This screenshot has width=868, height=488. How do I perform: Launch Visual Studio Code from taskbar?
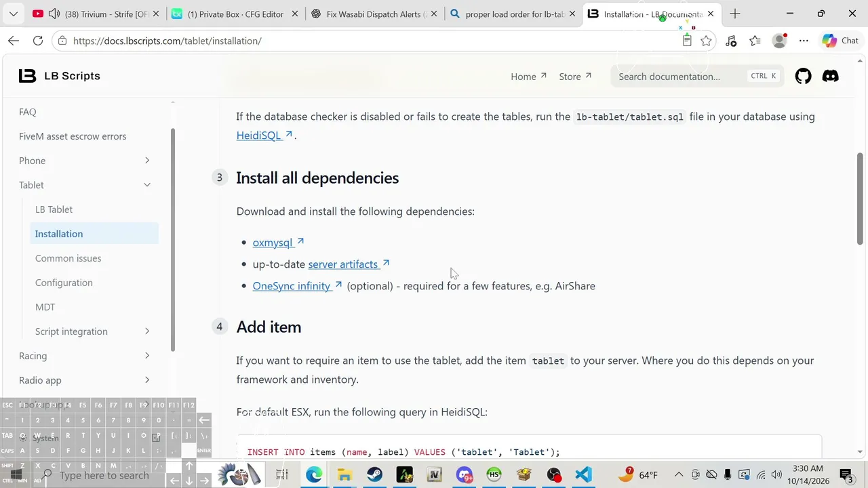[x=584, y=475]
